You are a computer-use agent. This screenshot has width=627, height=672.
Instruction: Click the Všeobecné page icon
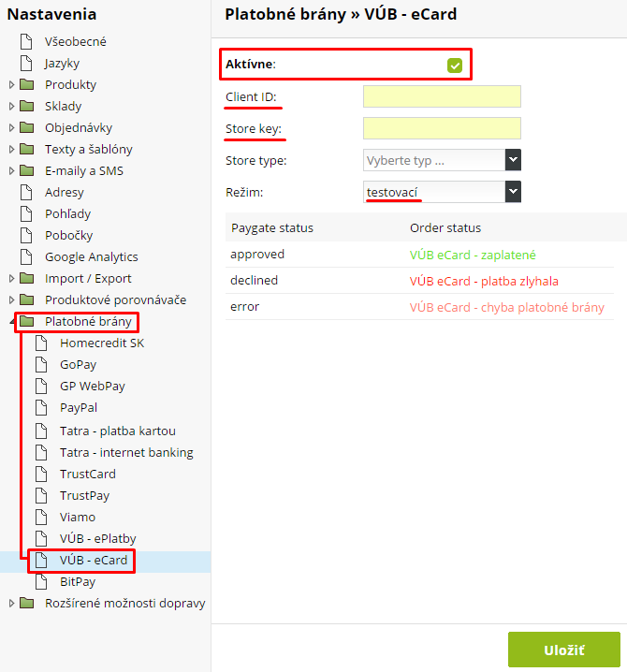(x=26, y=41)
